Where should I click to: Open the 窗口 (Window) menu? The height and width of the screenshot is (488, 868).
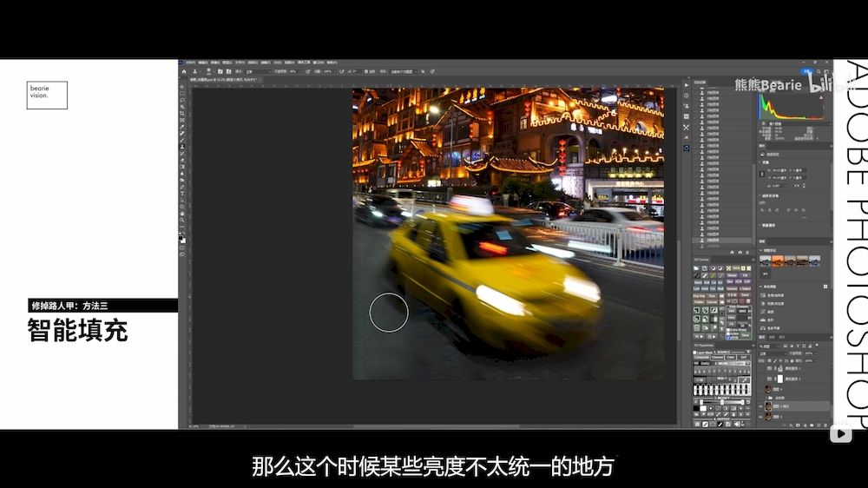tap(319, 63)
